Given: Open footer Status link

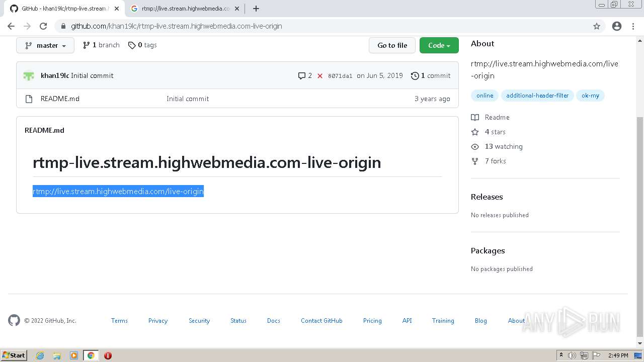Looking at the screenshot, I should click(238, 321).
